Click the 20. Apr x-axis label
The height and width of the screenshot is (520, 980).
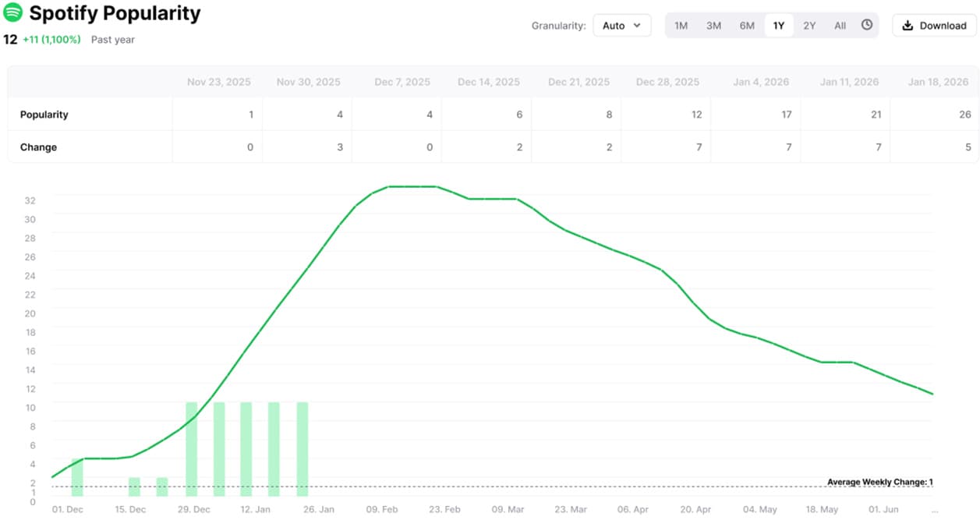(x=696, y=509)
